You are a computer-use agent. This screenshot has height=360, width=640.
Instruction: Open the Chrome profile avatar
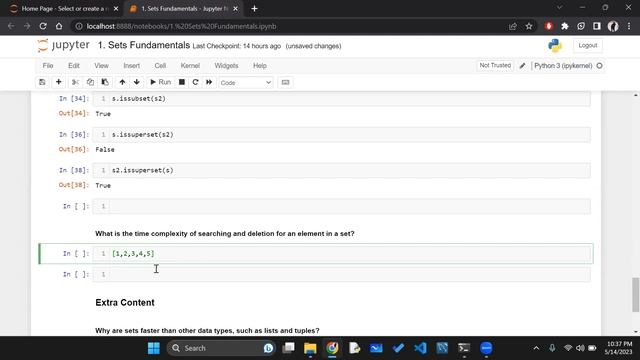(613, 26)
